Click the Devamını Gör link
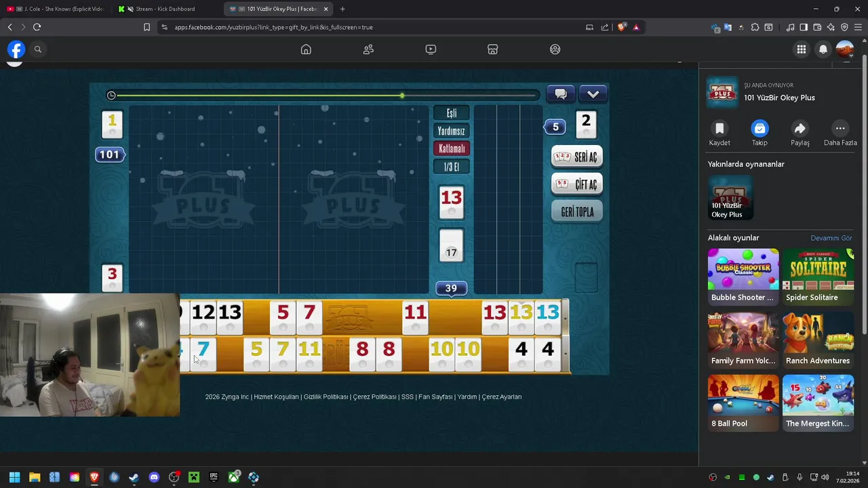This screenshot has height=488, width=868. coord(831,238)
